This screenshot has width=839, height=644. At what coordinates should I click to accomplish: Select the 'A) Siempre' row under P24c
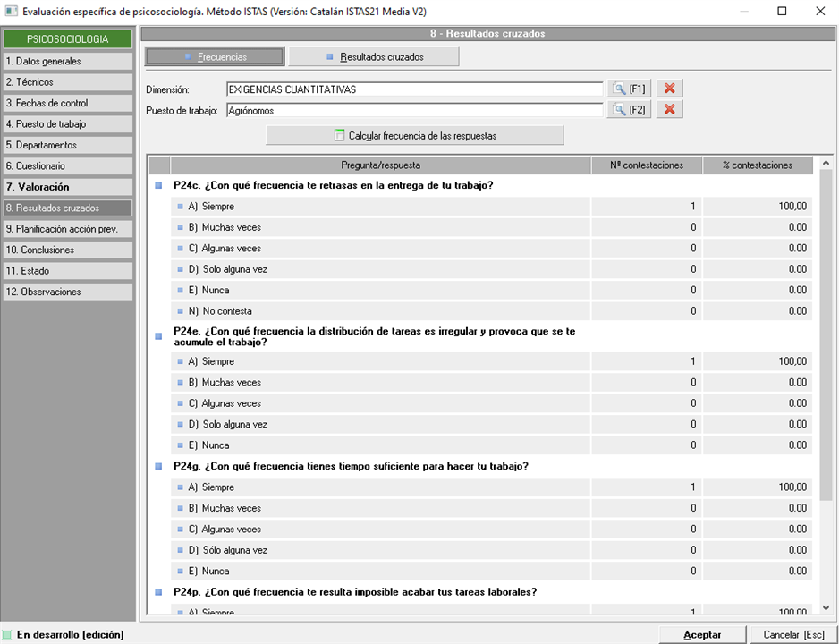click(380, 207)
